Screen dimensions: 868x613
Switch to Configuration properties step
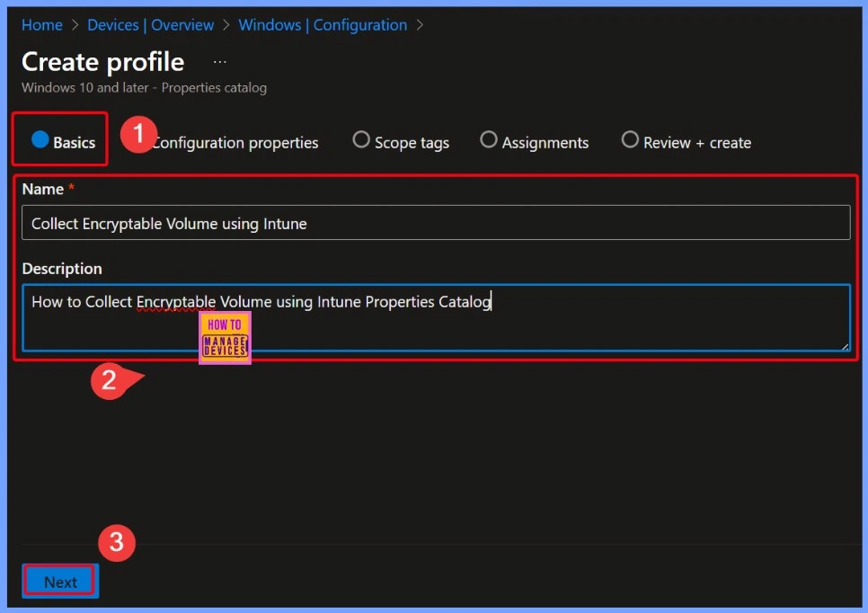(235, 143)
